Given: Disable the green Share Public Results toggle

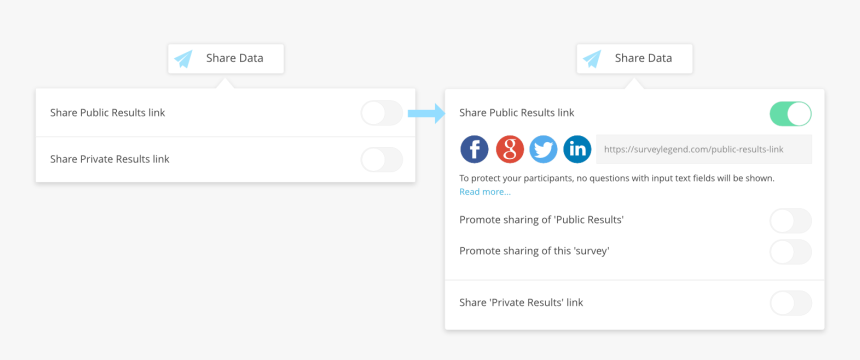Looking at the screenshot, I should tap(791, 114).
